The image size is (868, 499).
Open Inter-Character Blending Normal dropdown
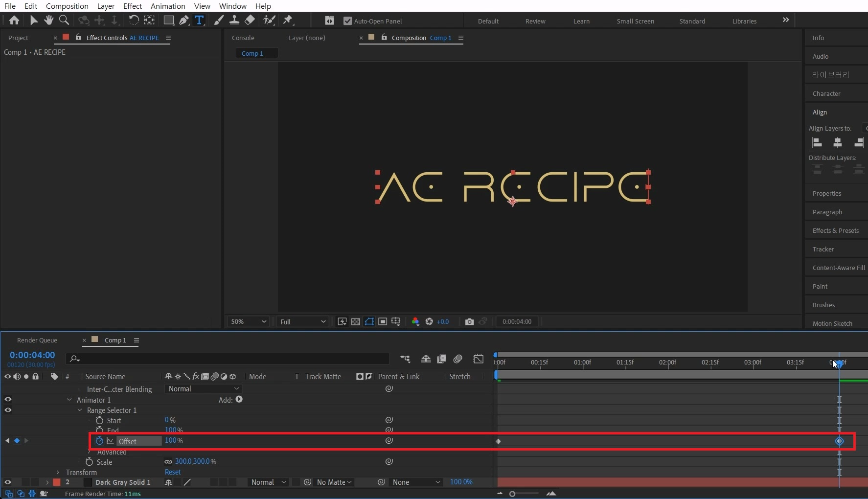pyautogui.click(x=204, y=389)
